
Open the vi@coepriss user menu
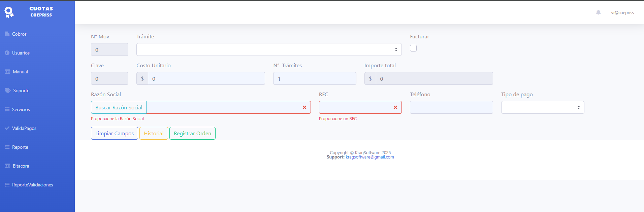pyautogui.click(x=622, y=13)
